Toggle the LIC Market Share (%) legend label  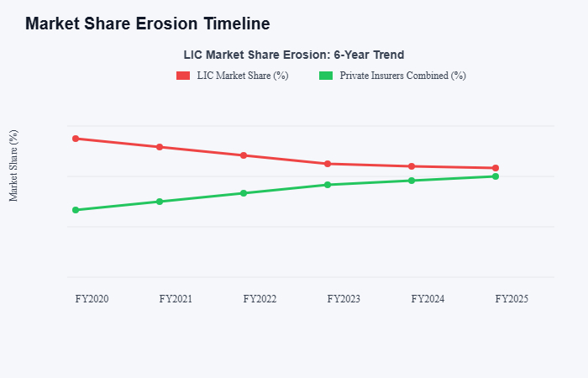pyautogui.click(x=243, y=76)
